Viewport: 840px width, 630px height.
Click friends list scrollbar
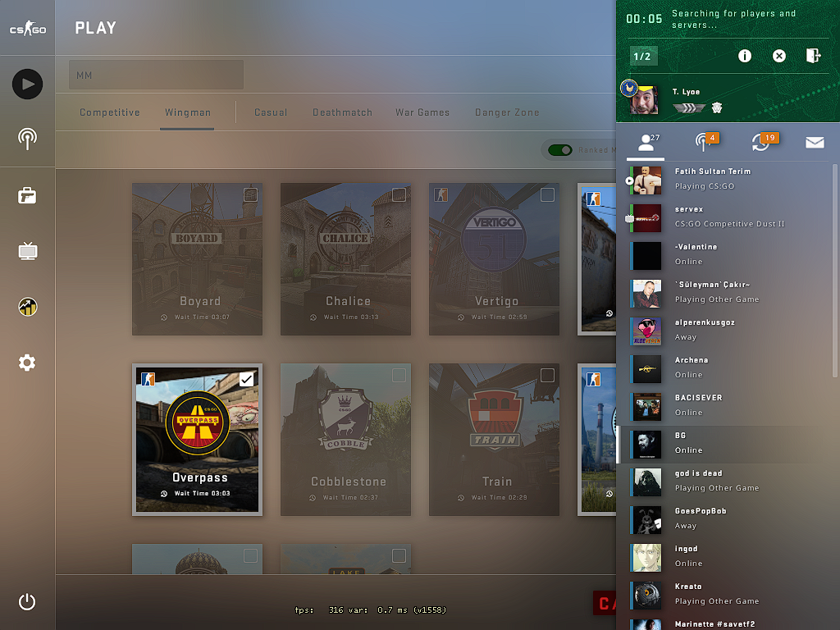834,271
